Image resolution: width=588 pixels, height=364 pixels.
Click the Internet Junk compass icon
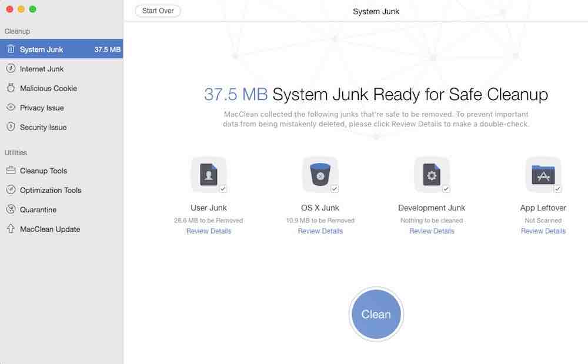click(x=11, y=69)
